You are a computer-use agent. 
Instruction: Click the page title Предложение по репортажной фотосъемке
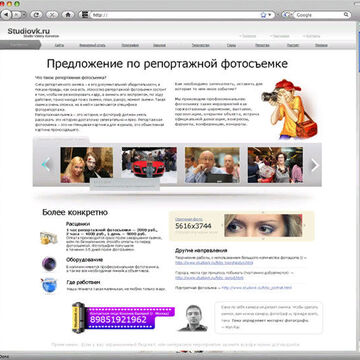point(167,64)
